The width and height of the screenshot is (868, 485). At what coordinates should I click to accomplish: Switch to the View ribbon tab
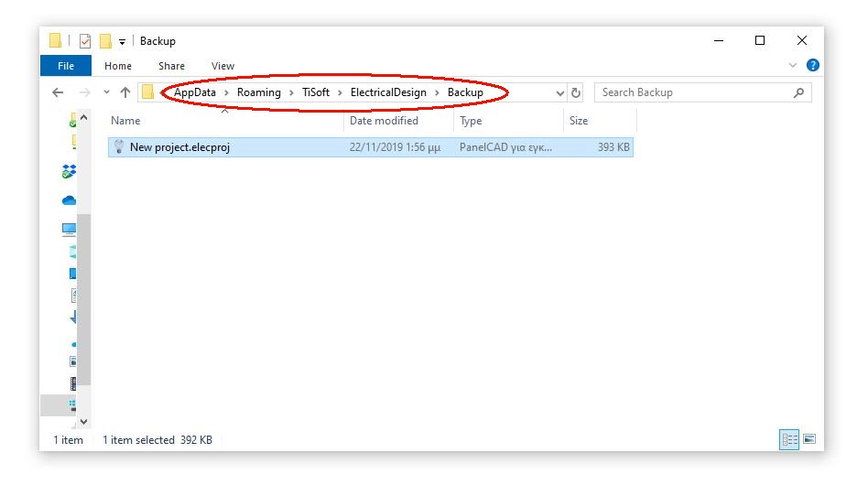[222, 66]
